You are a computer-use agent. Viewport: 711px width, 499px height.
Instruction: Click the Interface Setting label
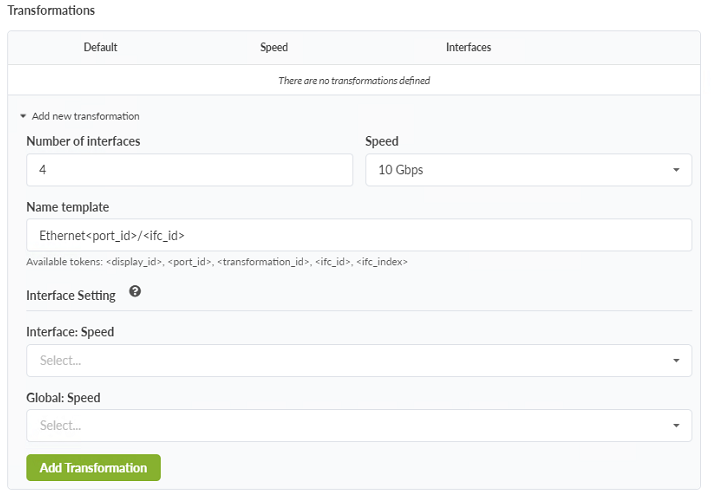coord(71,295)
